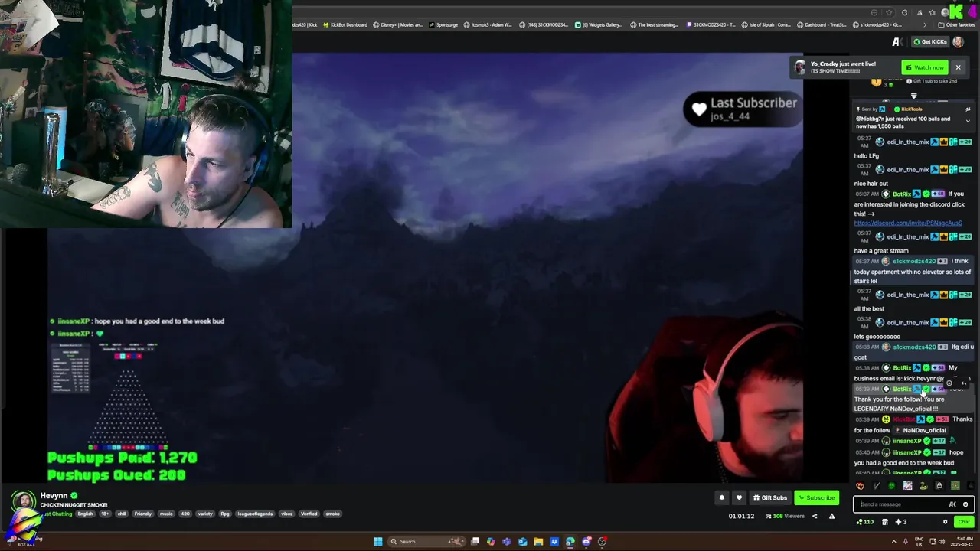Select the Friendly stream tag
The height and width of the screenshot is (551, 980).
pos(143,514)
